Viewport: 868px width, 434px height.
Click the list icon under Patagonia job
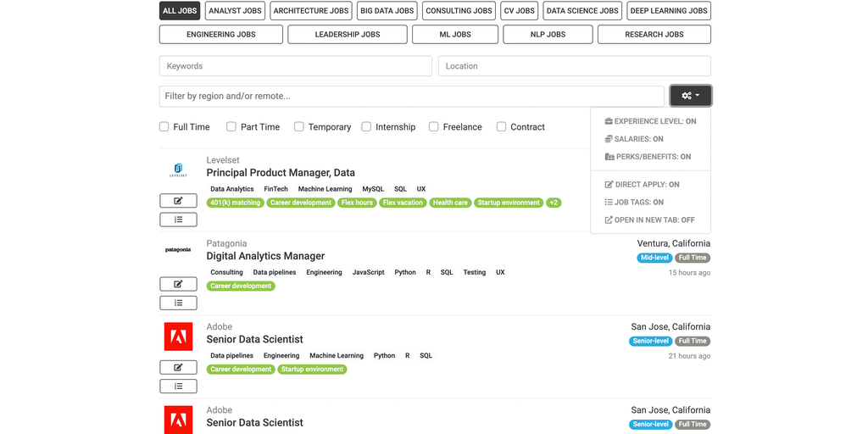pos(178,303)
